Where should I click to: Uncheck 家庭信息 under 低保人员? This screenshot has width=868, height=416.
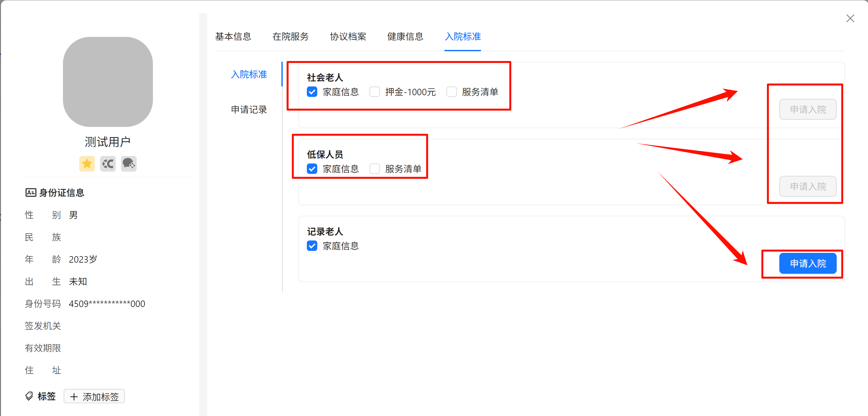point(312,169)
